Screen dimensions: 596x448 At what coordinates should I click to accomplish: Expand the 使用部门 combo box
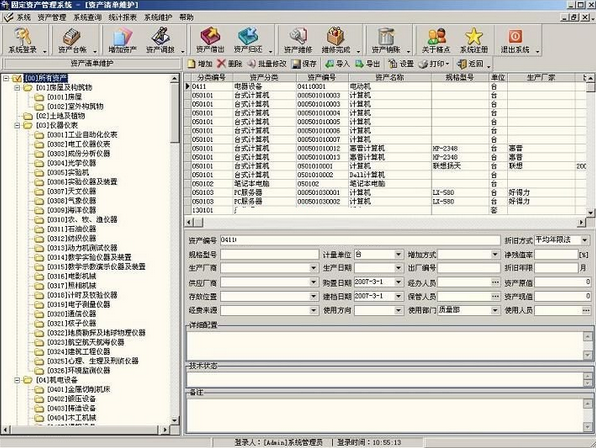point(495,310)
